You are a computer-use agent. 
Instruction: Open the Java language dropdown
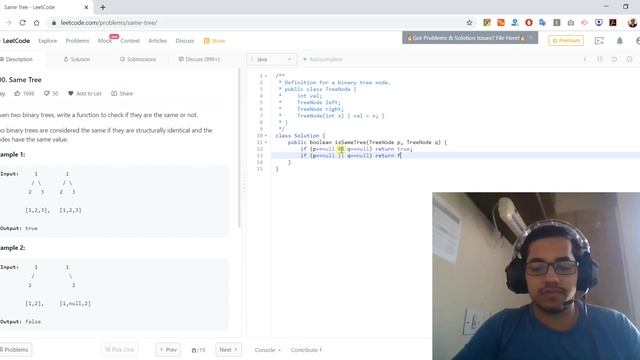[x=271, y=59]
